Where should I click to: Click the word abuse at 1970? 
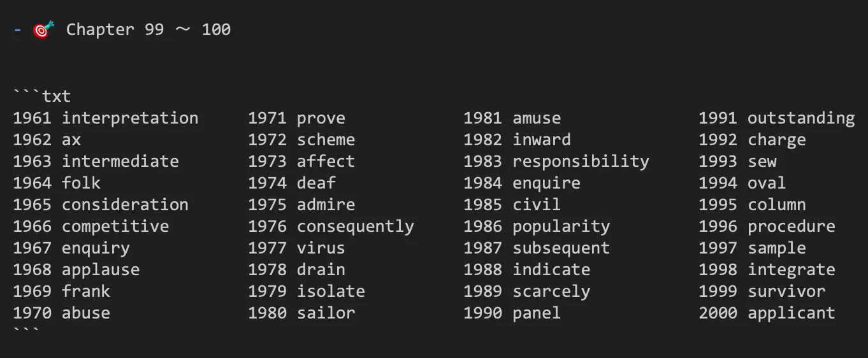coord(86,313)
